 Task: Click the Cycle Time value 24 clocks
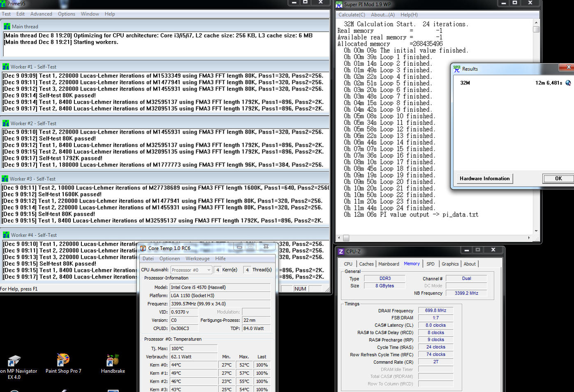coord(435,347)
